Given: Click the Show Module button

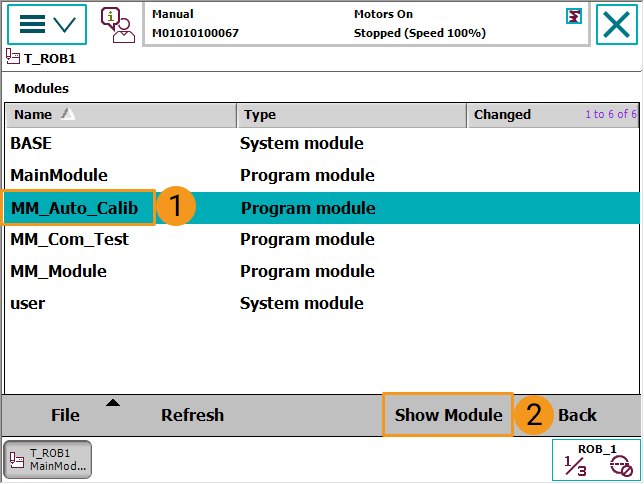Looking at the screenshot, I should pos(448,415).
